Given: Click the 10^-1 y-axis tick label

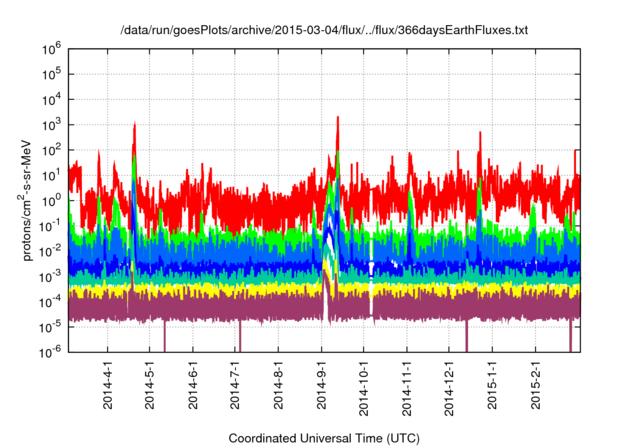Looking at the screenshot, I should [50, 226].
